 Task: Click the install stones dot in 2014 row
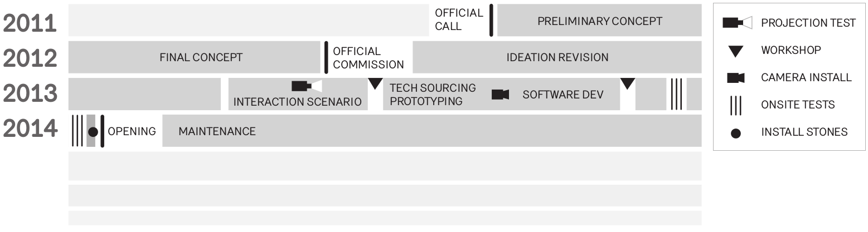93,132
